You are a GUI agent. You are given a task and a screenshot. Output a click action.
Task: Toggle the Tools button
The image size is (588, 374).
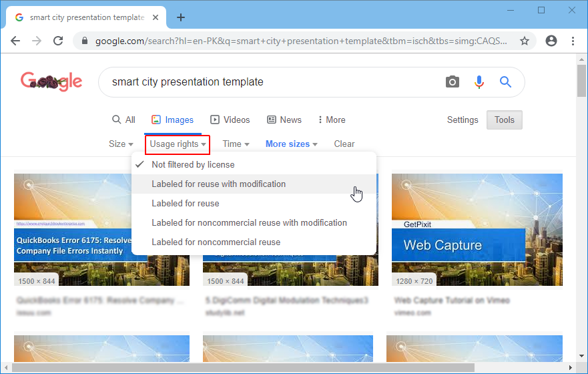click(x=504, y=120)
